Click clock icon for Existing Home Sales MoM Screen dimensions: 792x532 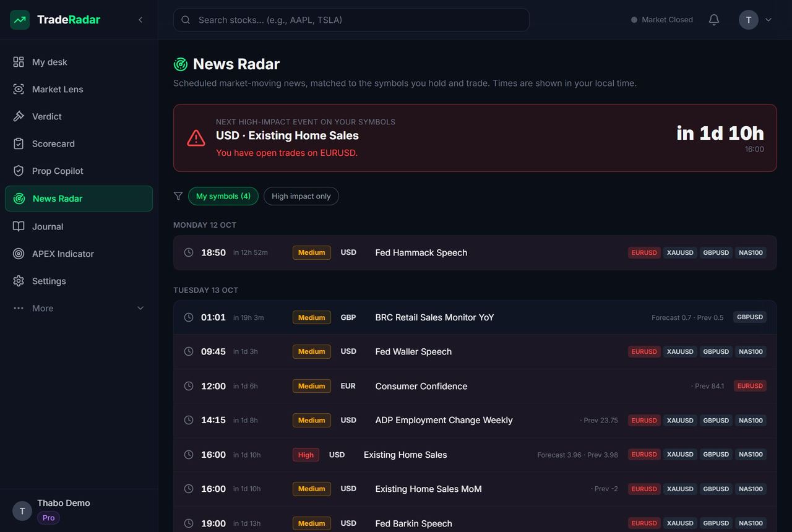[189, 489]
